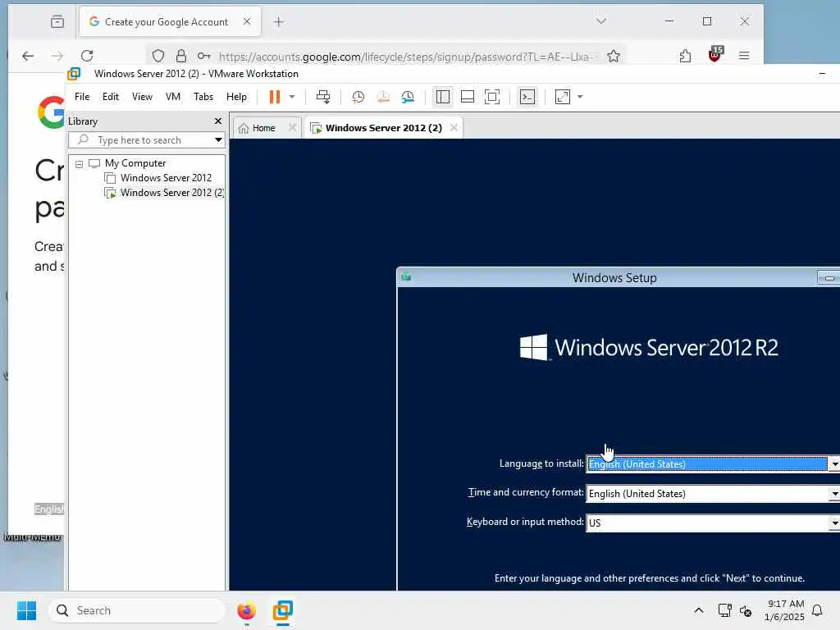Click the taskbar Search box
The height and width of the screenshot is (630, 840).
click(x=137, y=610)
